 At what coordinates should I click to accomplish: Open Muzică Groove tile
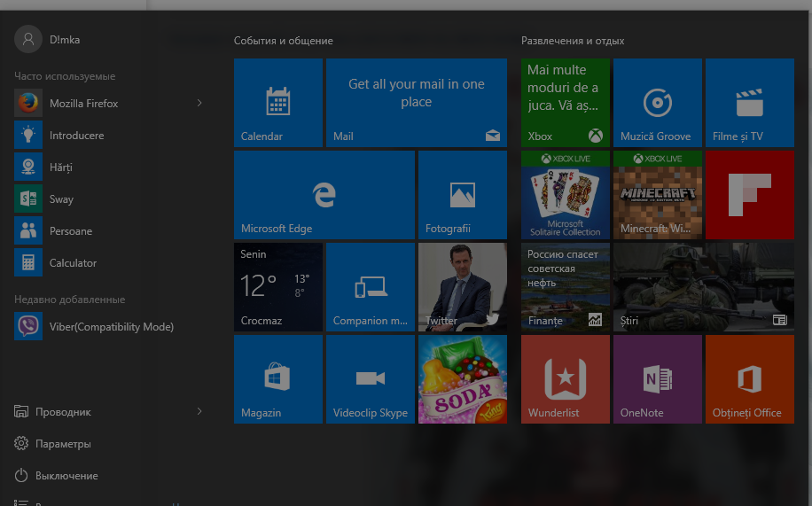658,103
